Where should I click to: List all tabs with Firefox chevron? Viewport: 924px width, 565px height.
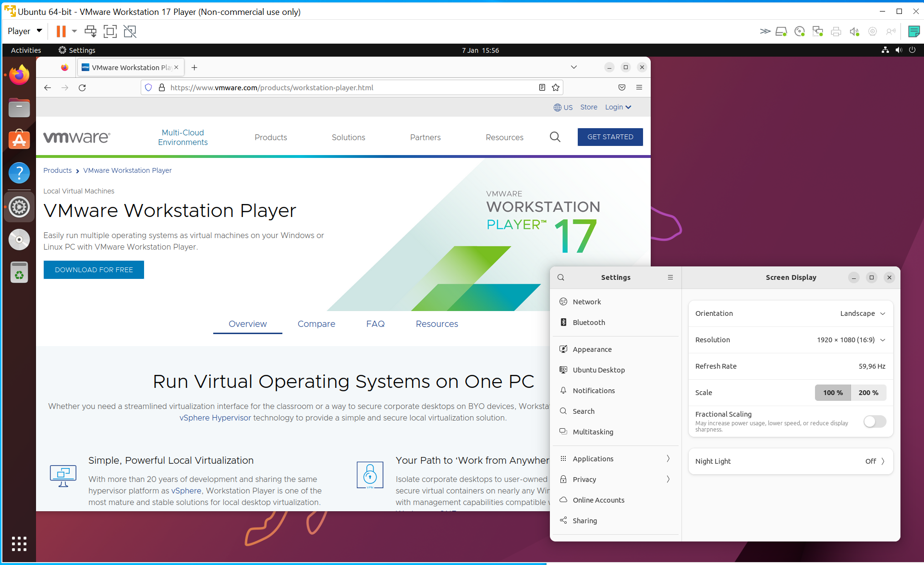coord(574,67)
